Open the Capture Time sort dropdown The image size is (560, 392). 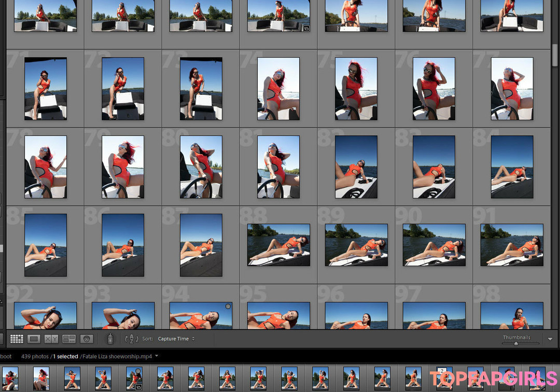[176, 339]
